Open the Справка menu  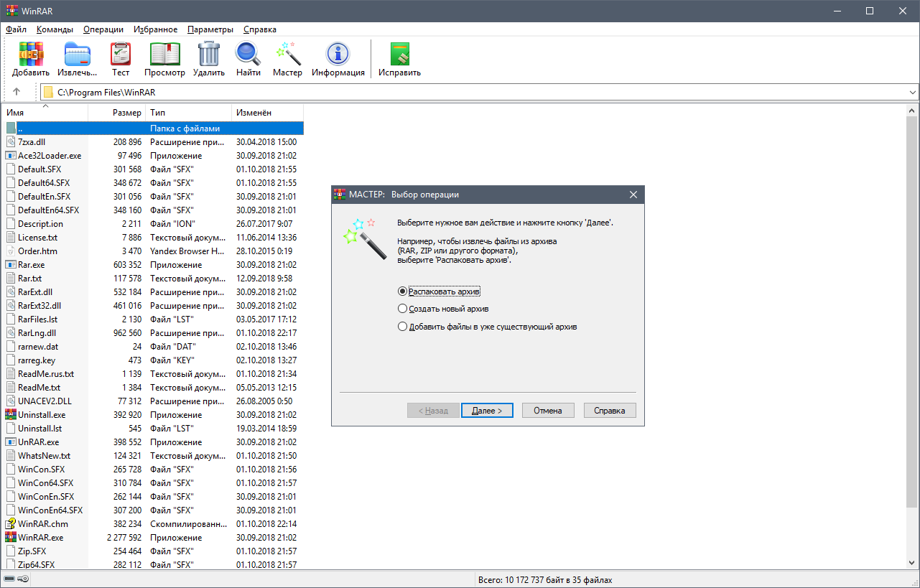[260, 29]
